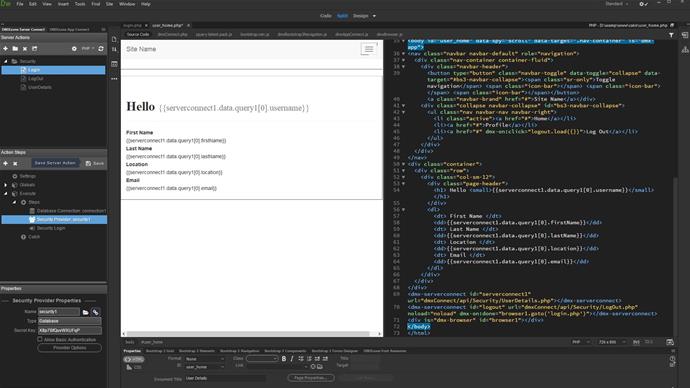Click Save icon button in Action Steps

[x=95, y=163]
